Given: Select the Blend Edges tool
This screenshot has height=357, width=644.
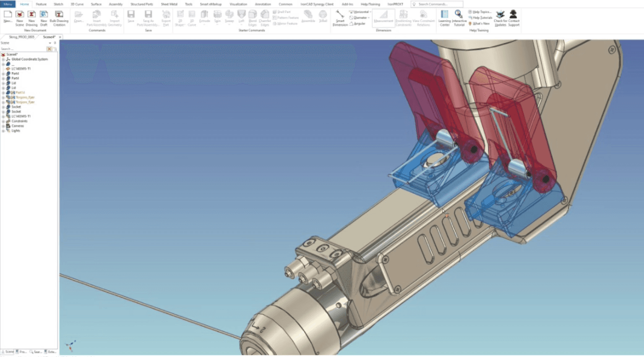Looking at the screenshot, I should point(253,18).
